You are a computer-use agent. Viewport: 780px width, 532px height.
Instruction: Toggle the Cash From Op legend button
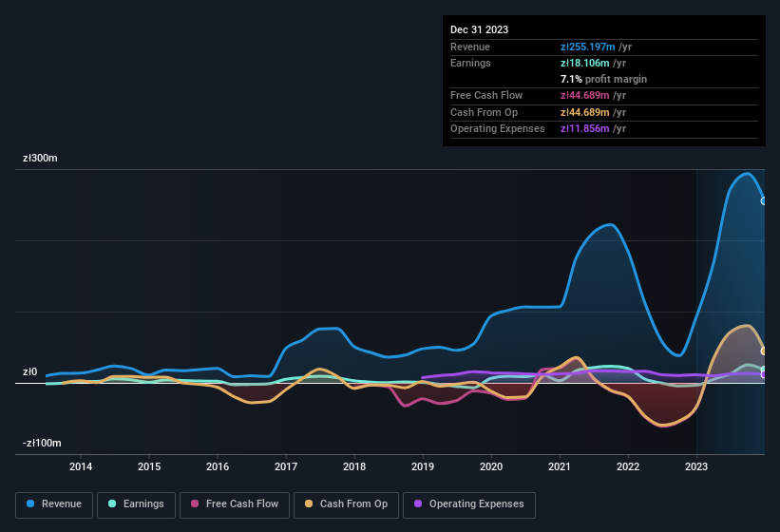tap(346, 504)
